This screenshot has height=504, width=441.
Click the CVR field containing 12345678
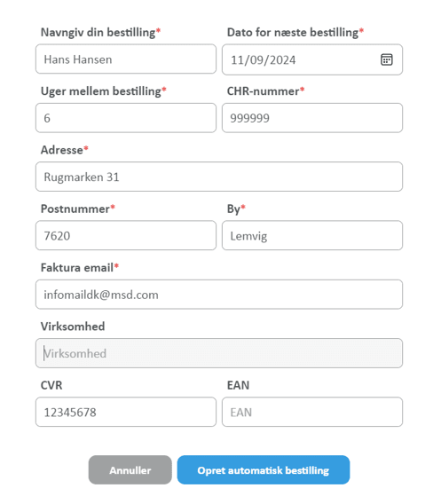(x=126, y=412)
